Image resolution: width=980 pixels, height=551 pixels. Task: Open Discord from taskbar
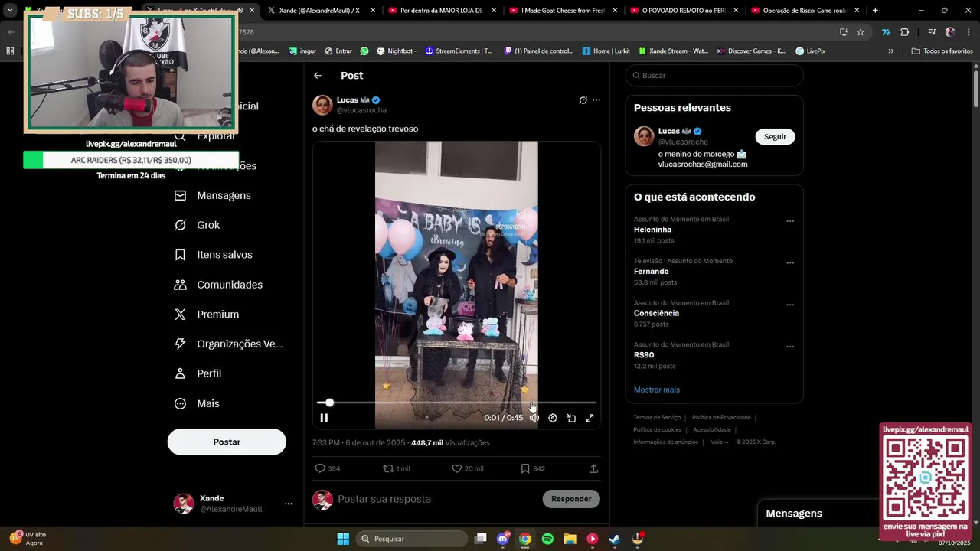[503, 539]
